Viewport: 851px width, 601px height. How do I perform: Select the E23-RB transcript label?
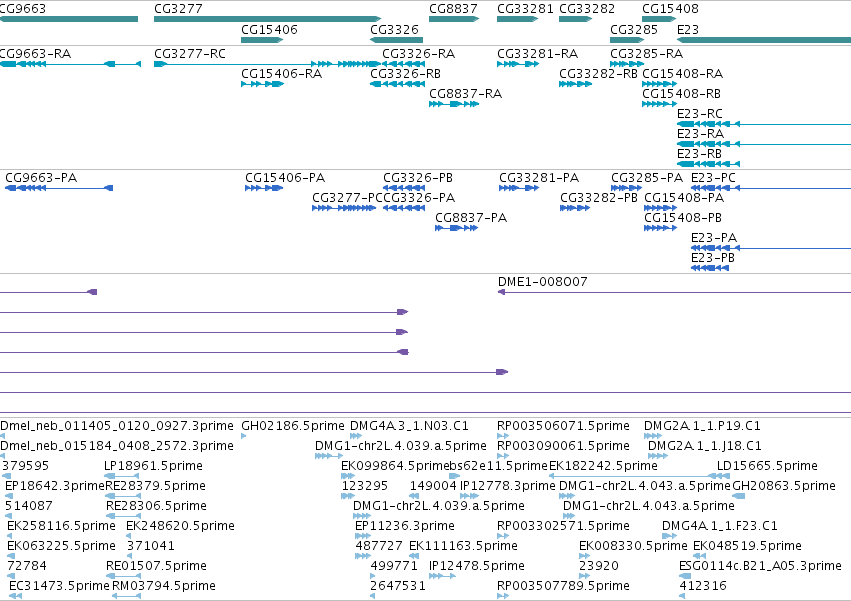pos(700,154)
